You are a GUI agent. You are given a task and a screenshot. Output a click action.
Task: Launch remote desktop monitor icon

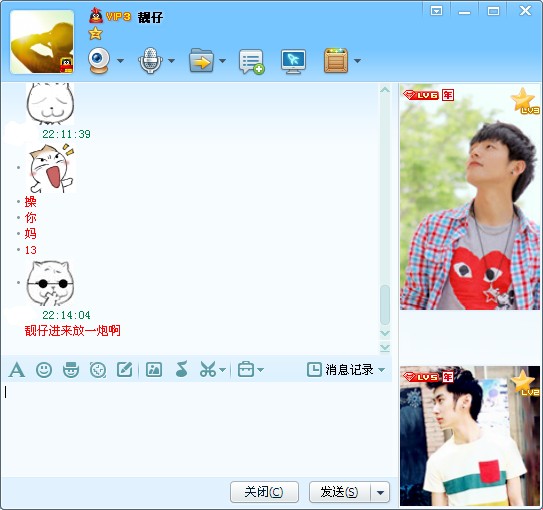[x=293, y=62]
